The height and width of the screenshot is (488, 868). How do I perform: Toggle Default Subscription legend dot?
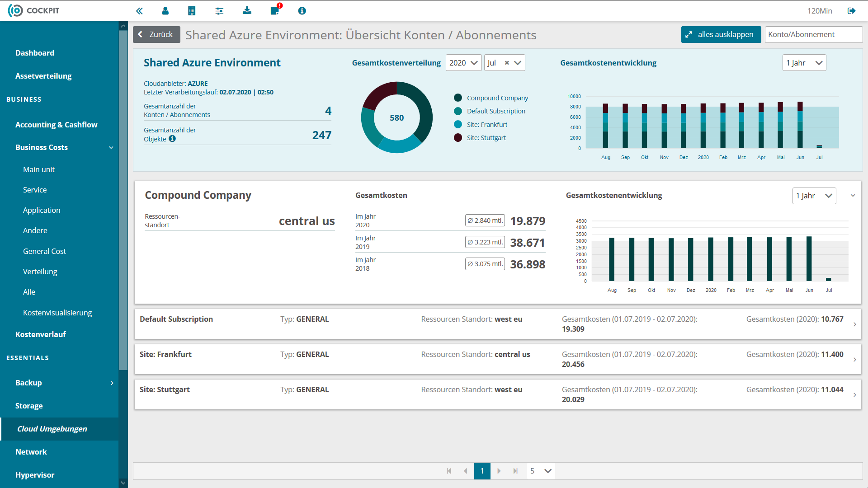point(458,111)
